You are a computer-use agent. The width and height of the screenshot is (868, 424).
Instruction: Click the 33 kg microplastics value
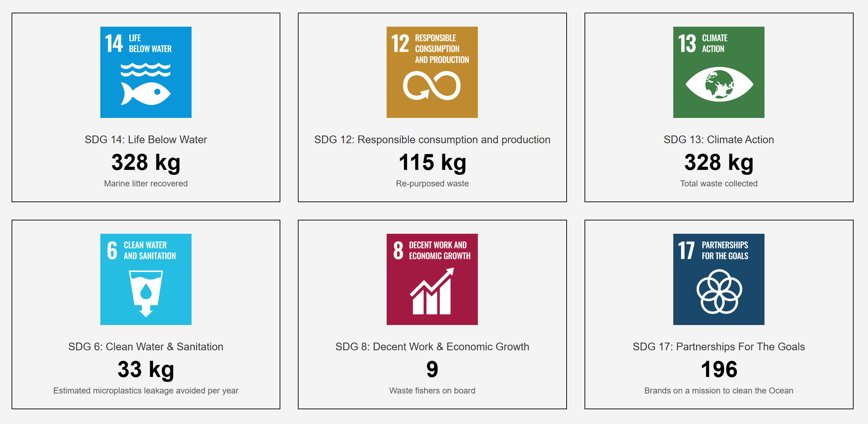[146, 370]
